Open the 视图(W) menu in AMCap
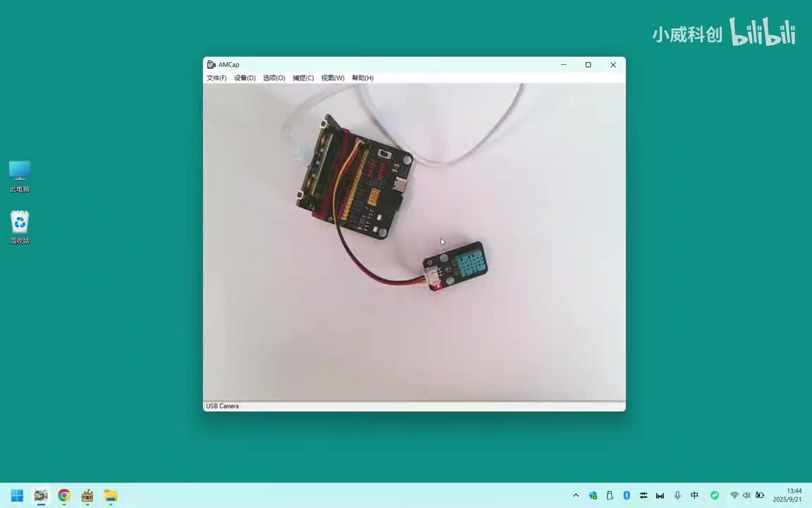812x508 pixels. [333, 78]
